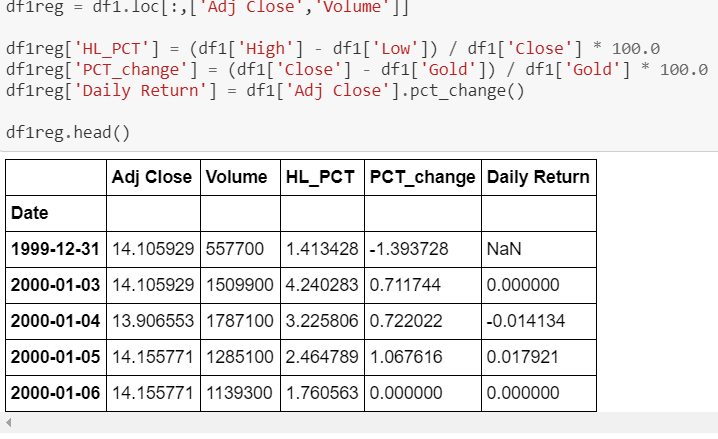Click the Daily Return value -0.014134
This screenshot has width=718, height=439.
526,321
